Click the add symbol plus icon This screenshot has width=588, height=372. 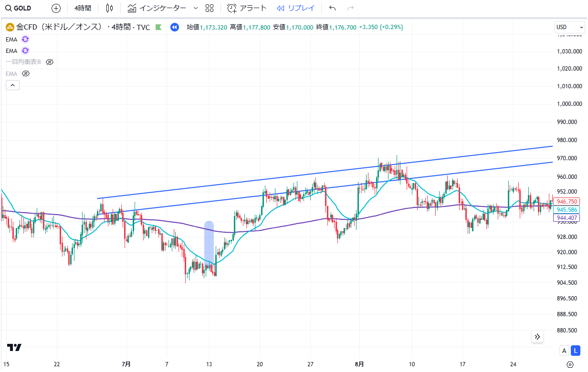(x=56, y=8)
